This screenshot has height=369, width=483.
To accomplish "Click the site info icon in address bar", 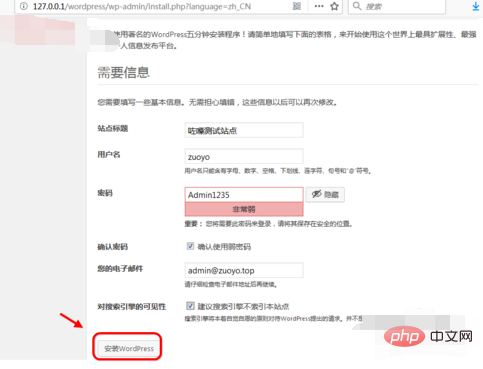I will [x=23, y=6].
